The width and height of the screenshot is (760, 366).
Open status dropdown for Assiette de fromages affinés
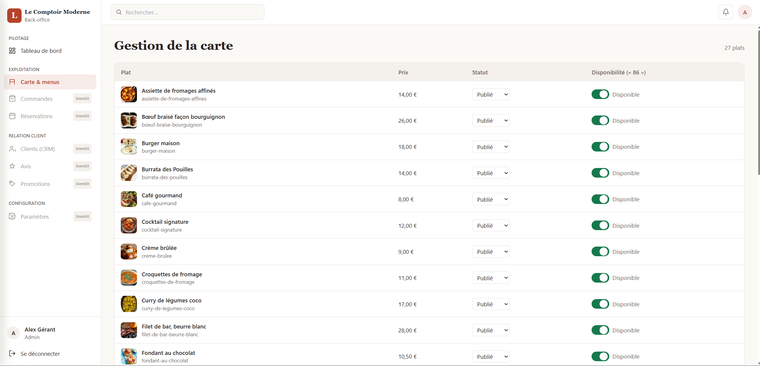coord(491,95)
